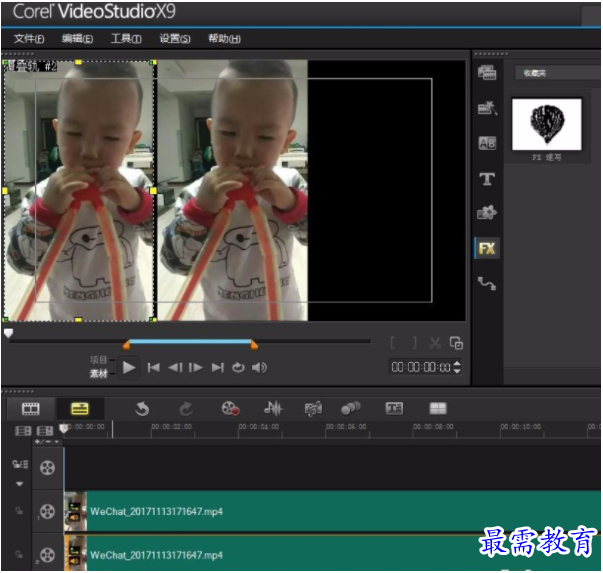
Task: Select the FX Filter library icon
Action: click(x=487, y=248)
